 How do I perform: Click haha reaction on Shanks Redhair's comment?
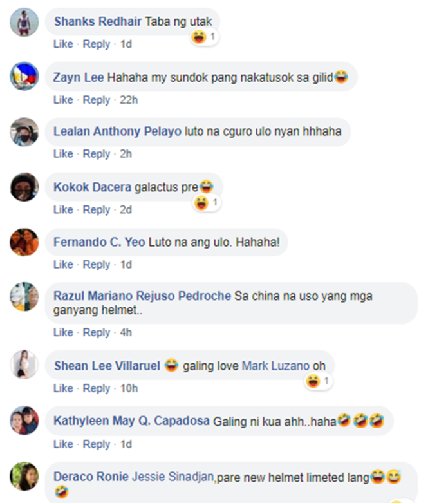coord(204,37)
